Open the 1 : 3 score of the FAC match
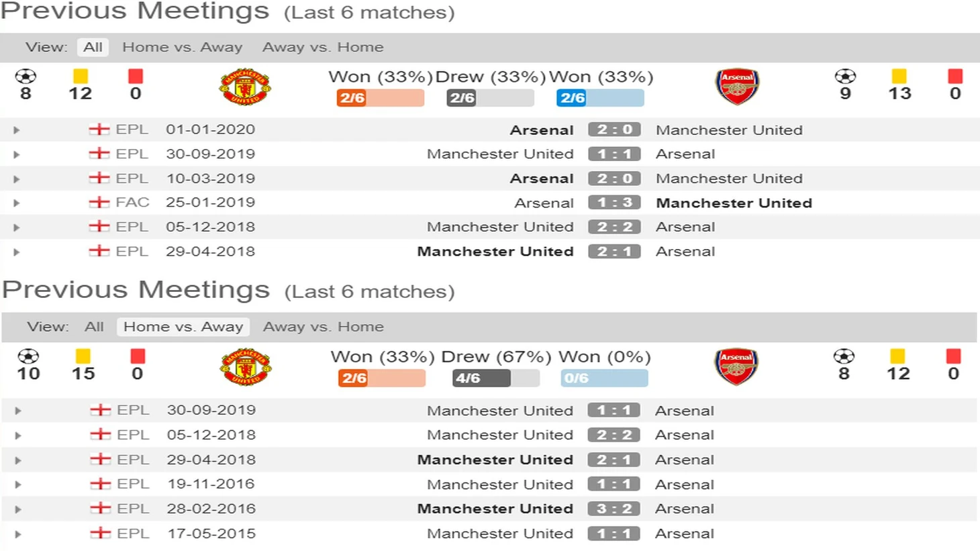Screen dimensions: 980x551 point(614,203)
